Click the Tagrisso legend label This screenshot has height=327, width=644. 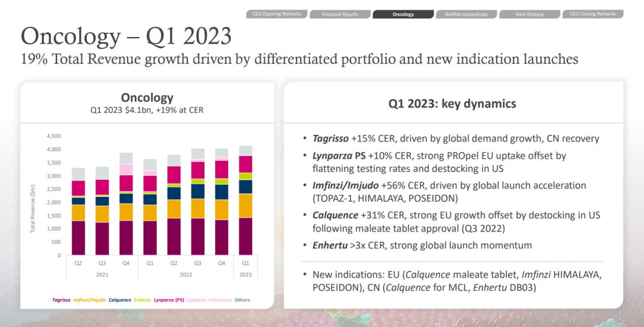tap(61, 300)
